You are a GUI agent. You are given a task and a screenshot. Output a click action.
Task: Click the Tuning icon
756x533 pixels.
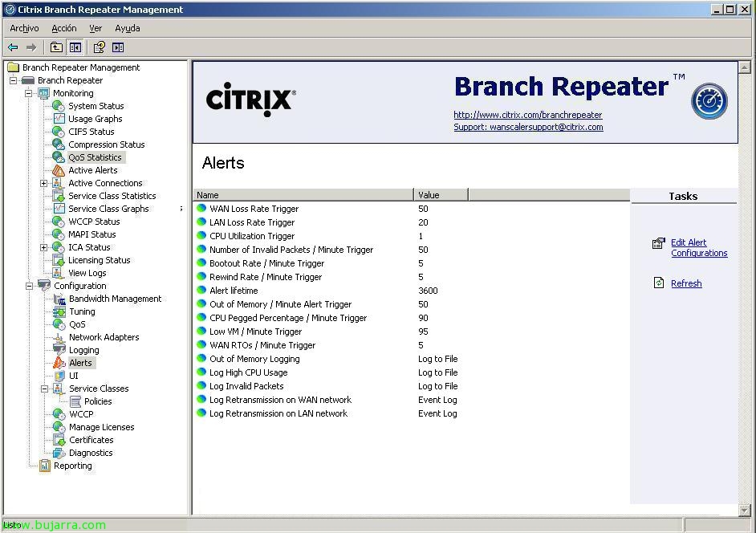[59, 311]
